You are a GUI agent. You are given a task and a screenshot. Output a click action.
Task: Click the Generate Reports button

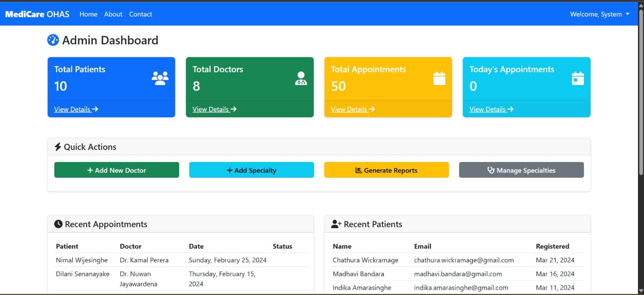(386, 170)
